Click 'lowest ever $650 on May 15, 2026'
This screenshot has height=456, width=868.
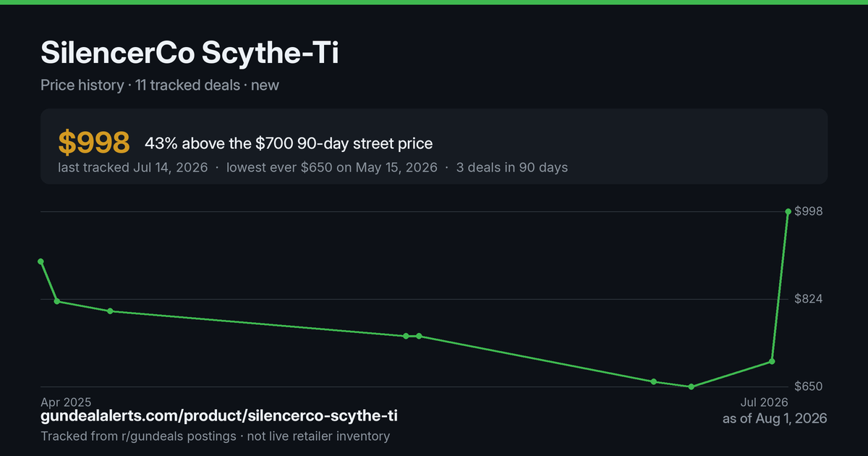pos(332,167)
